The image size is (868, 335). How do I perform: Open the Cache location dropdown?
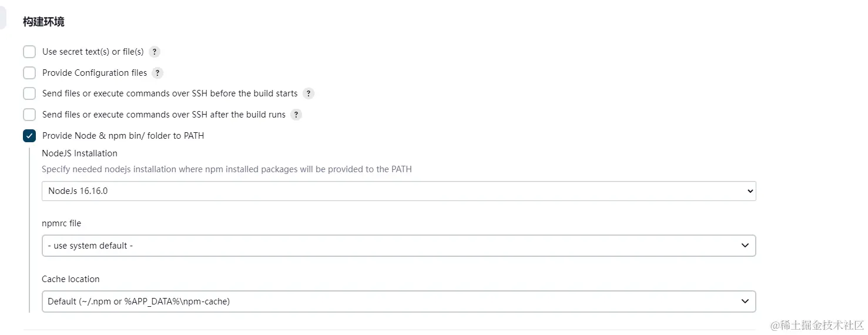point(398,301)
